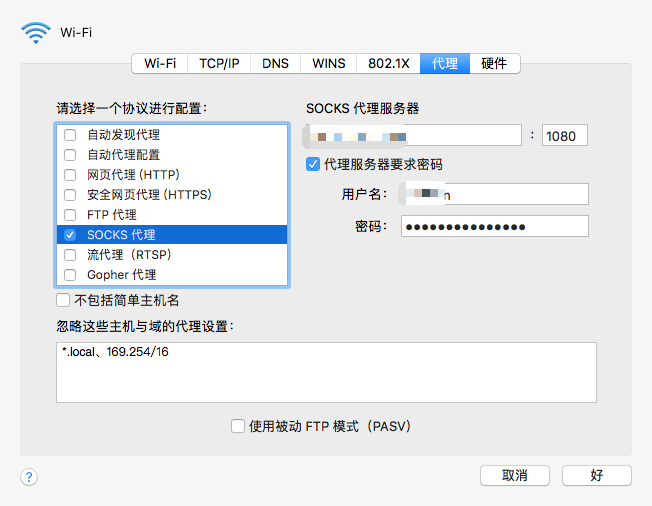Click the port field showing 1080
Viewport: 652px width, 506px height.
564,135
